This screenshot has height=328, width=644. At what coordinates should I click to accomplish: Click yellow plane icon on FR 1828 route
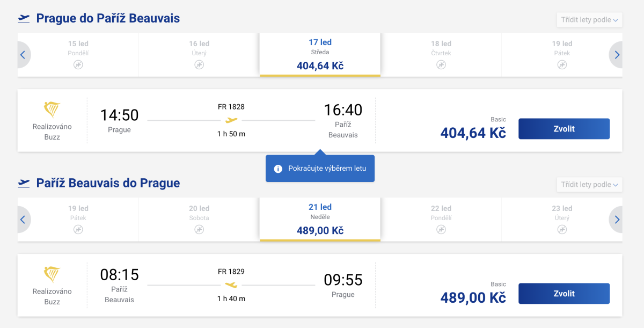pyautogui.click(x=231, y=120)
